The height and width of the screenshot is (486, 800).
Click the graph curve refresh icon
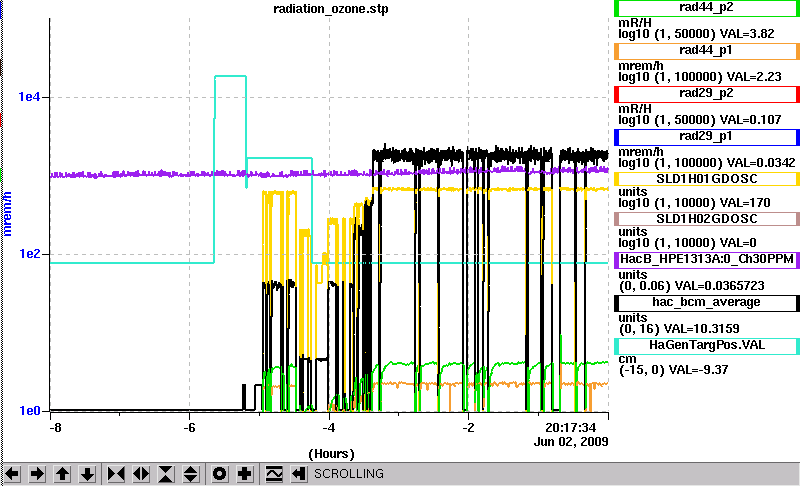(274, 474)
